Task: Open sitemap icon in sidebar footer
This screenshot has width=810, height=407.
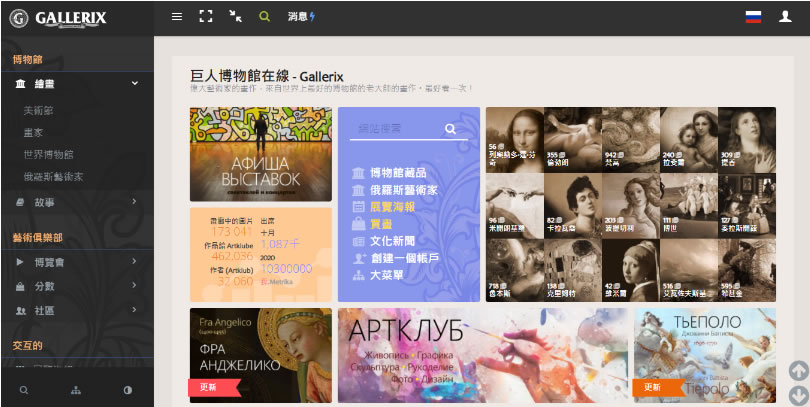Action: 76,390
